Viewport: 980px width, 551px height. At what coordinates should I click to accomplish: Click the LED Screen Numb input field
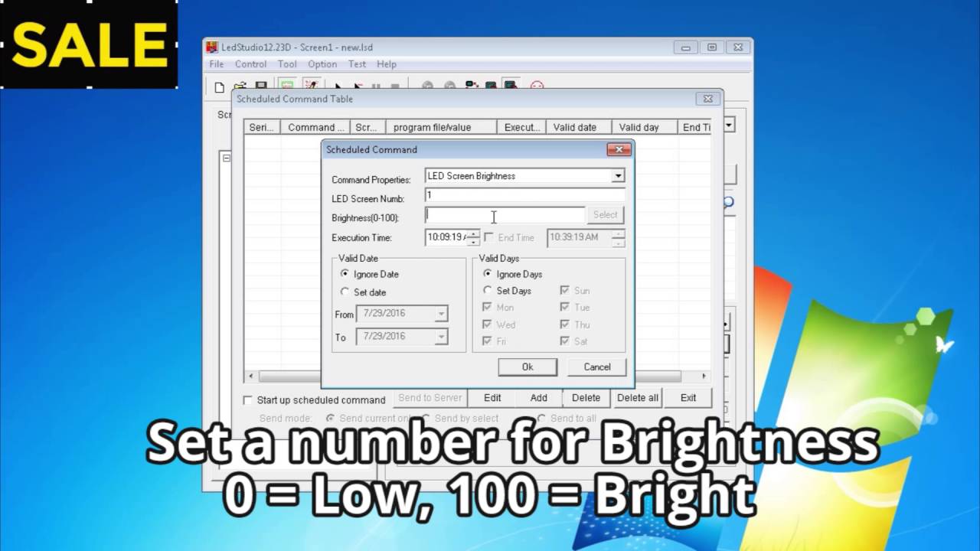pyautogui.click(x=524, y=195)
